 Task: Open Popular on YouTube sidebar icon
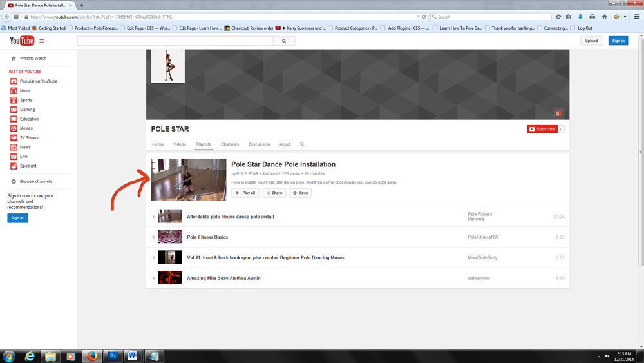(x=14, y=81)
